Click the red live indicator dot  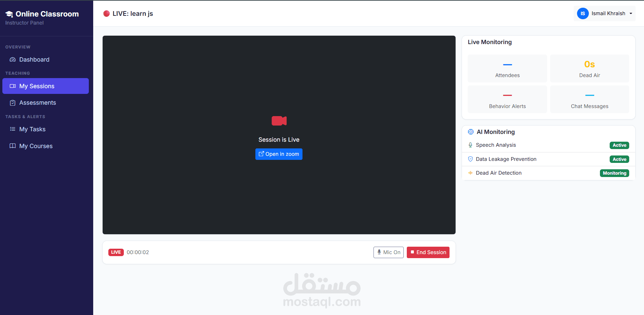point(106,13)
